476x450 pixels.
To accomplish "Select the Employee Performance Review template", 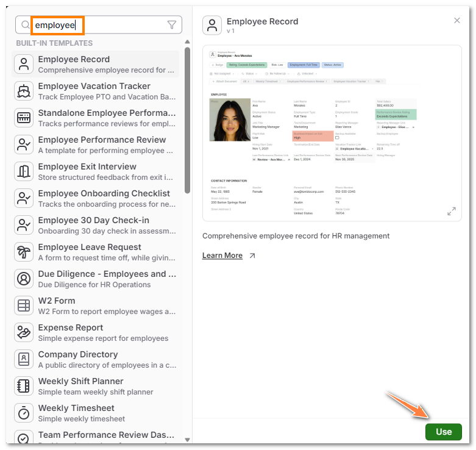I will pyautogui.click(x=101, y=145).
